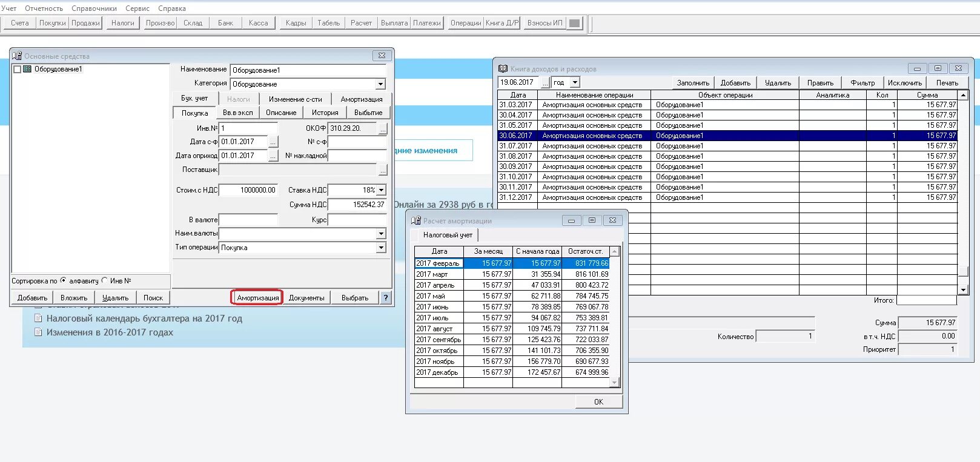Open Взносы ИП toolbar section

click(x=545, y=23)
